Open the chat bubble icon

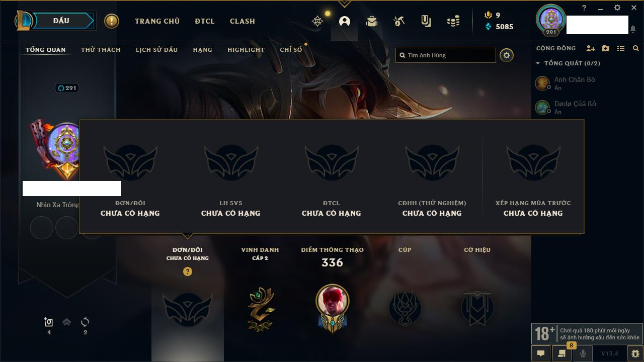point(541,353)
